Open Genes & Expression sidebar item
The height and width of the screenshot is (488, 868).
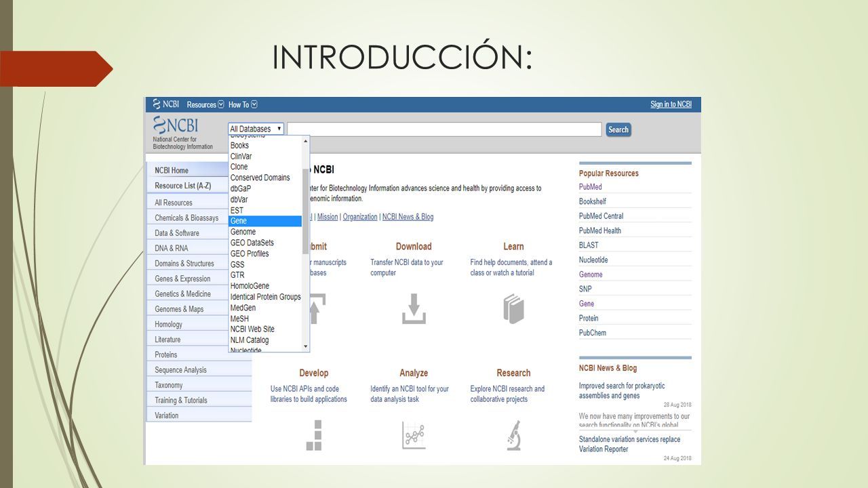pyautogui.click(x=188, y=279)
